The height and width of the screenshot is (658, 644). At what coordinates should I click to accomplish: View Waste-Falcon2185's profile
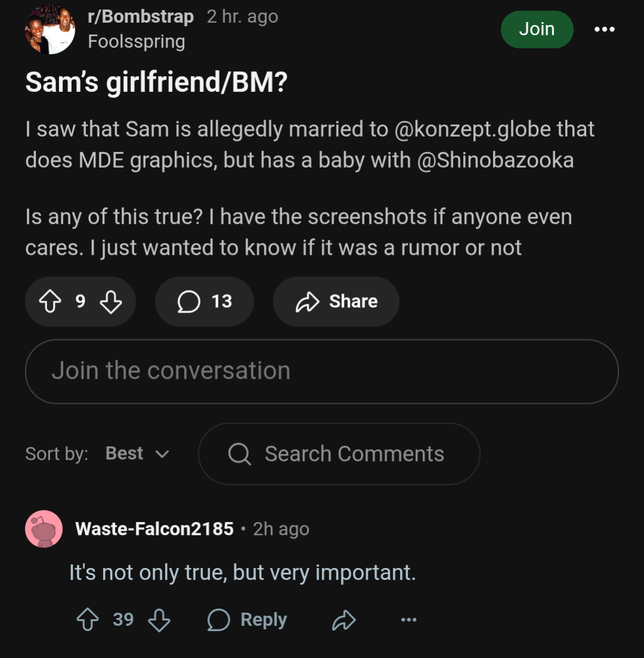pyautogui.click(x=154, y=529)
